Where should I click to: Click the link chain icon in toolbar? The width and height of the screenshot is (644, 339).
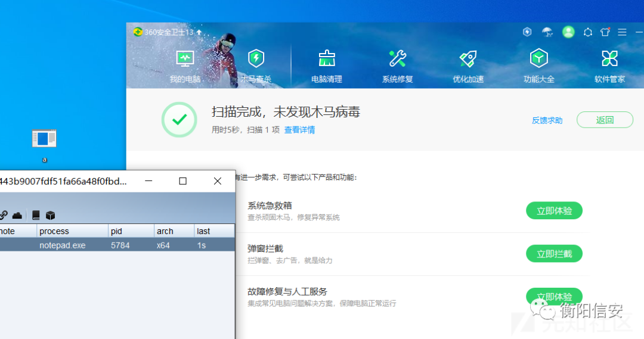(x=4, y=215)
